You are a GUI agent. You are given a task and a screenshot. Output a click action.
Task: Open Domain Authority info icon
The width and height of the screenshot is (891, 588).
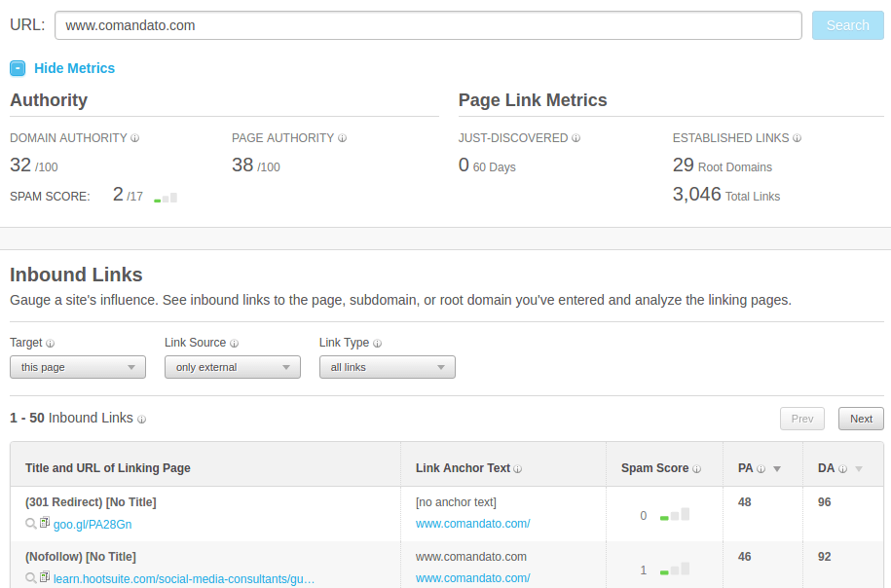click(x=134, y=138)
